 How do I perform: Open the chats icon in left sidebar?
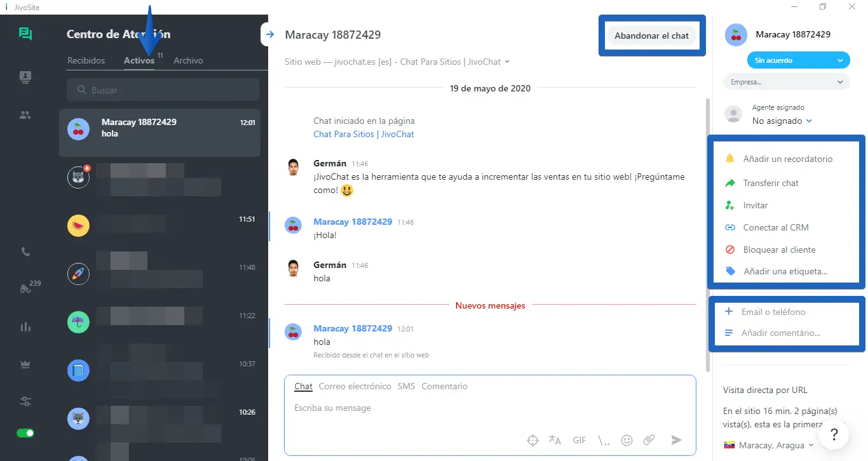point(25,34)
